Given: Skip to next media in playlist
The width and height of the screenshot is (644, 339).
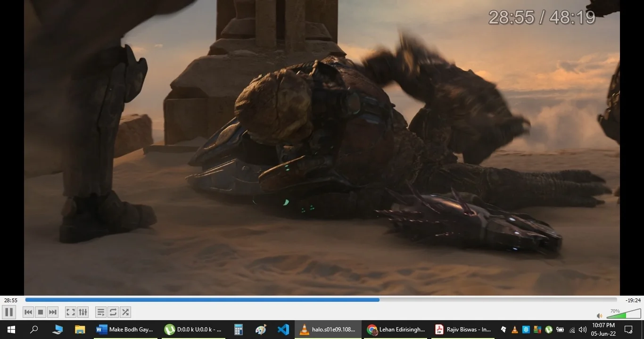Looking at the screenshot, I should [x=53, y=312].
